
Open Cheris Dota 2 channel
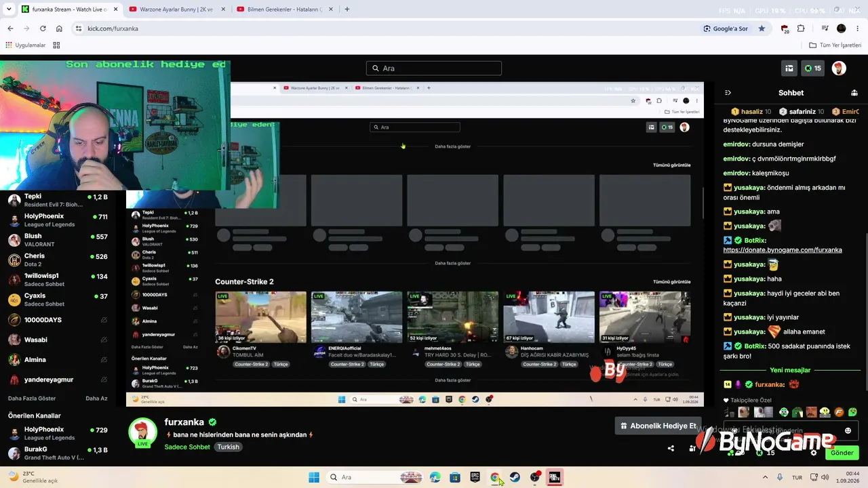coord(58,260)
